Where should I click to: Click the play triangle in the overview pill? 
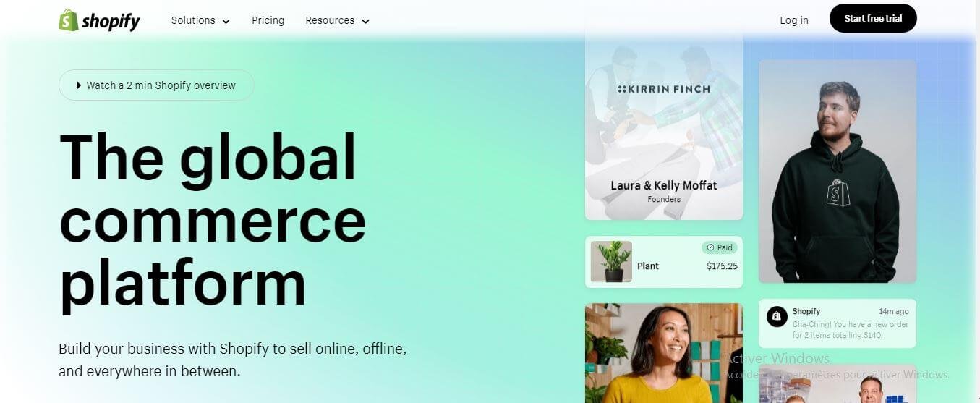pos(79,85)
